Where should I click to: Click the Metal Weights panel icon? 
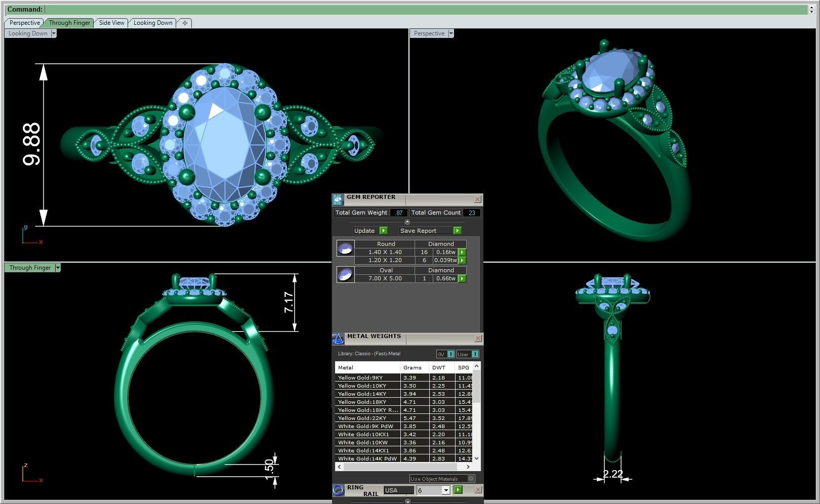coord(338,339)
